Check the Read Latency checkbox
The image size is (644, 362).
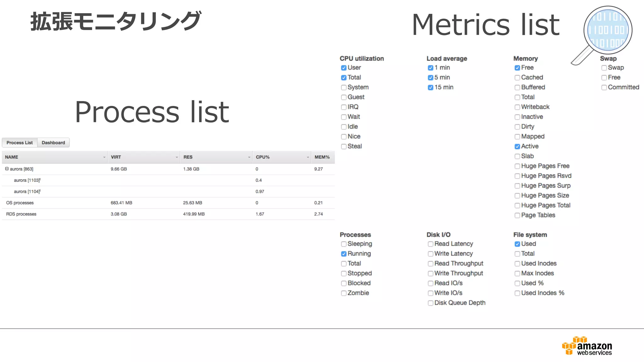tap(430, 244)
